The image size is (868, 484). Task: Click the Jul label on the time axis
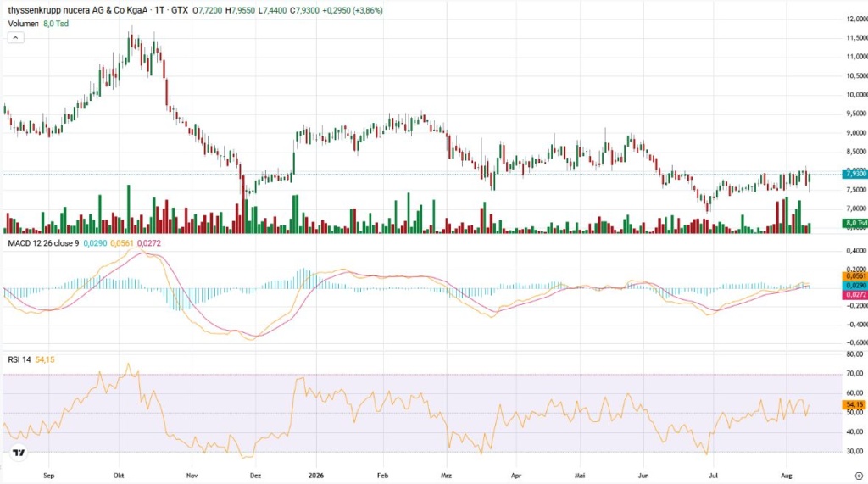[713, 476]
